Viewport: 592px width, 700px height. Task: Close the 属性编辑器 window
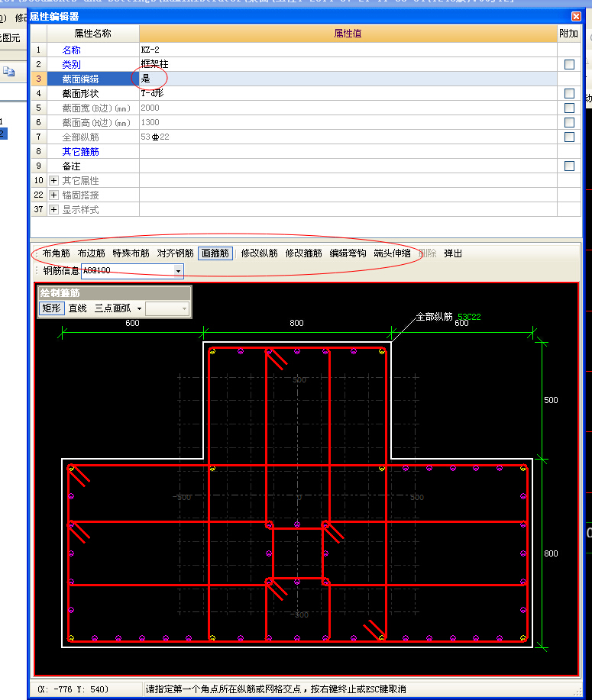(577, 17)
